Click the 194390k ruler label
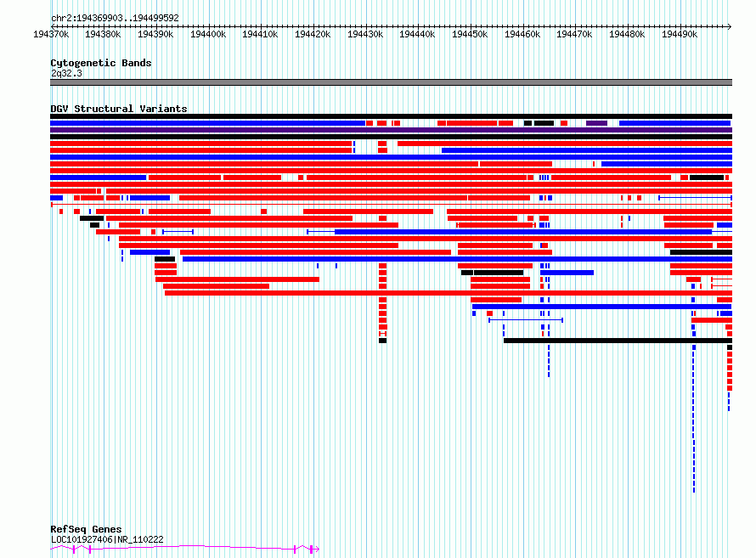756x558 pixels. click(155, 34)
